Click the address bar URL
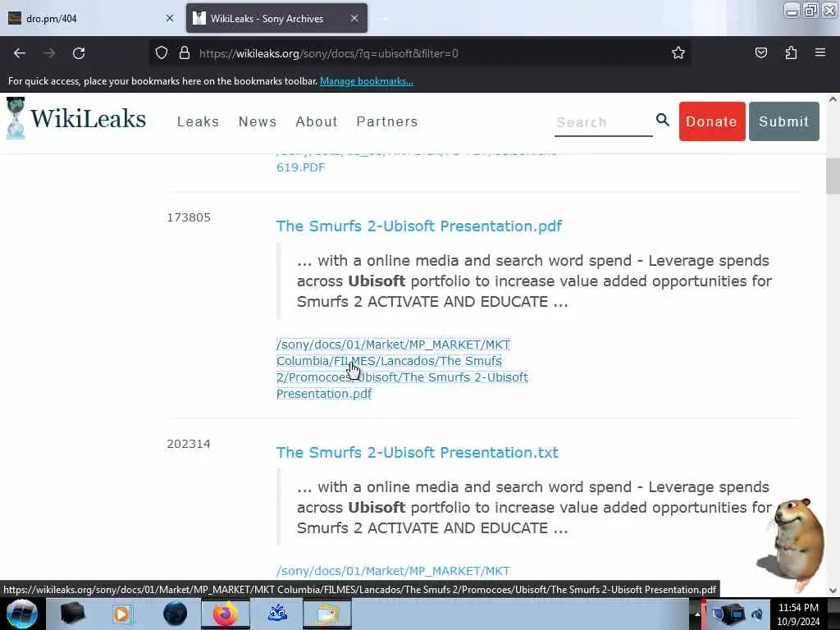This screenshot has width=840, height=630. (328, 53)
